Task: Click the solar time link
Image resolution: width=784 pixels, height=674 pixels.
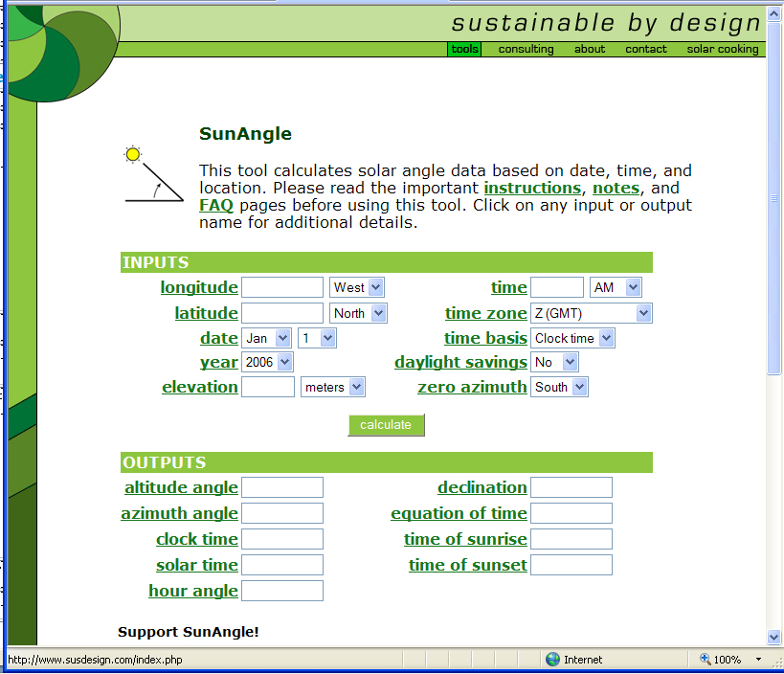Action: pos(197,565)
